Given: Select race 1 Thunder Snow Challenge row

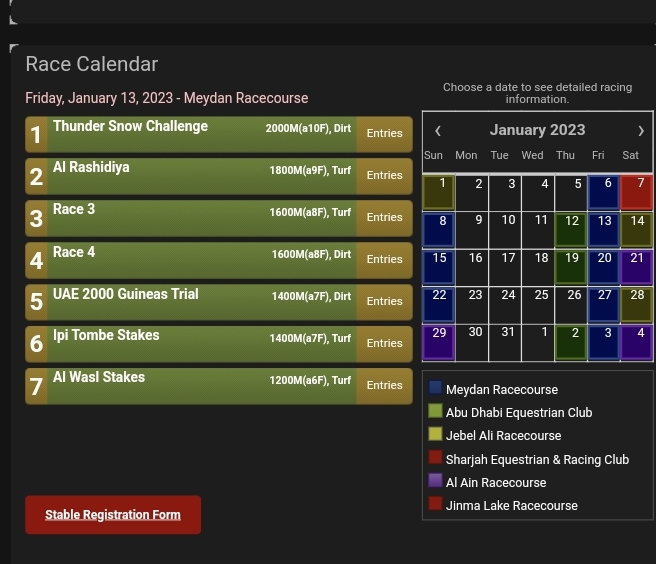Looking at the screenshot, I should (219, 134).
